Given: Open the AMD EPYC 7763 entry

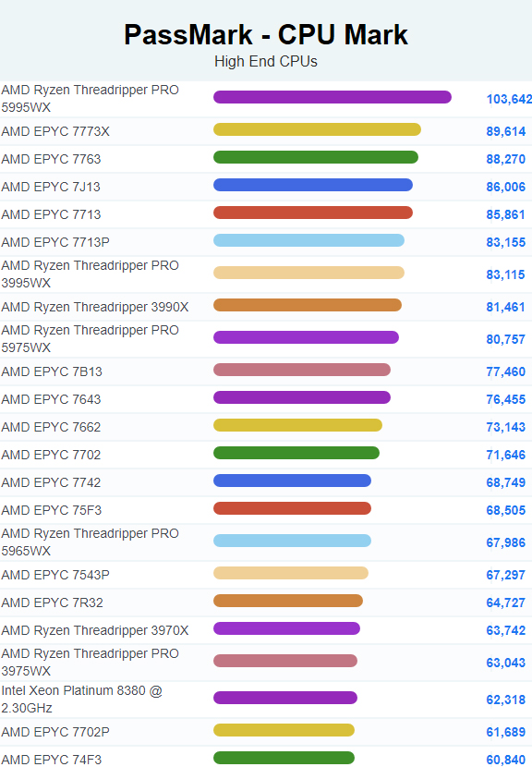Looking at the screenshot, I should [51, 159].
